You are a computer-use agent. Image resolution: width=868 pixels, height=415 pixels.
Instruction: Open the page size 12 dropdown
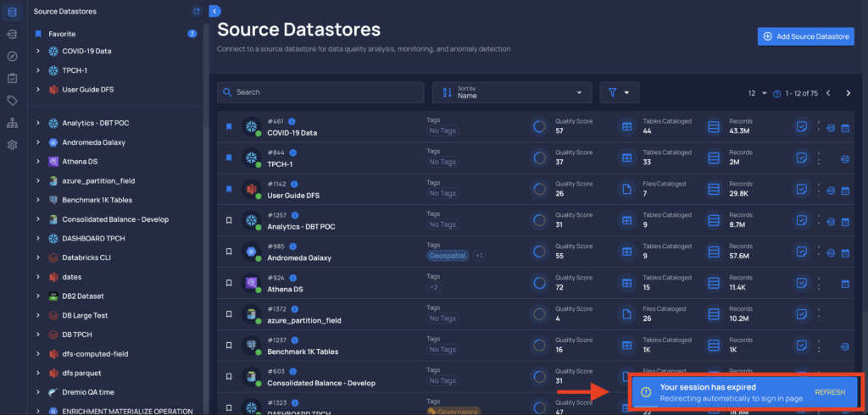[x=757, y=93]
